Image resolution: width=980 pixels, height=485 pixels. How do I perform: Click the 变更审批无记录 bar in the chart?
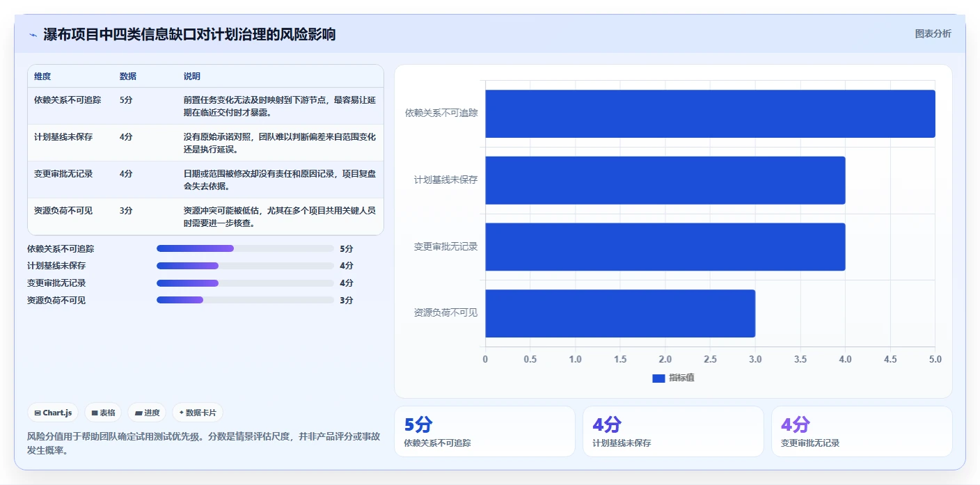[x=665, y=247]
